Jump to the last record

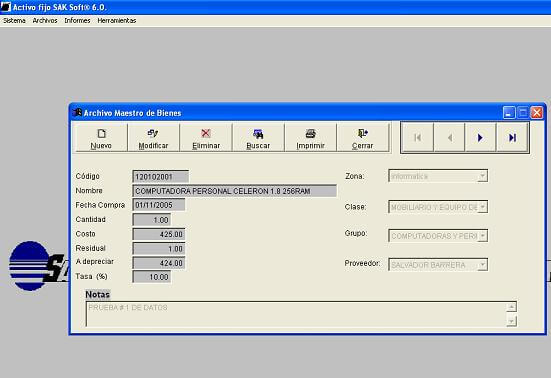point(512,138)
